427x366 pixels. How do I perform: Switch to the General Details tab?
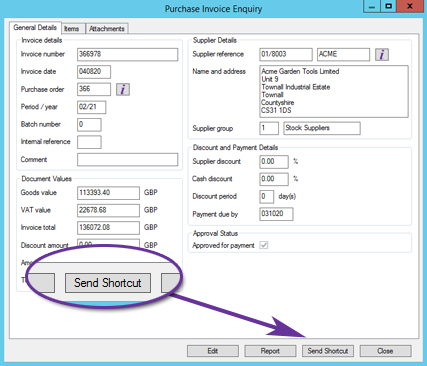tap(35, 28)
